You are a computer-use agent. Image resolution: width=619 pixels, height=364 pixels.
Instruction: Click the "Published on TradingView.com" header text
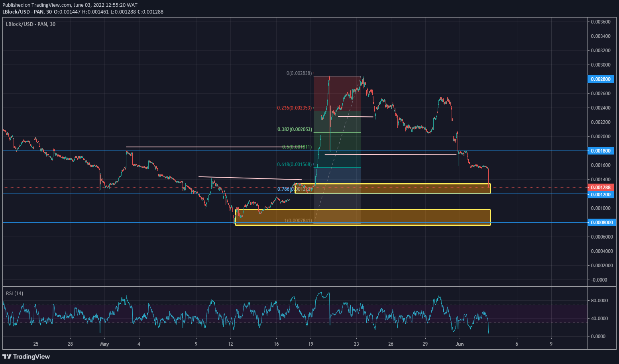37,5
